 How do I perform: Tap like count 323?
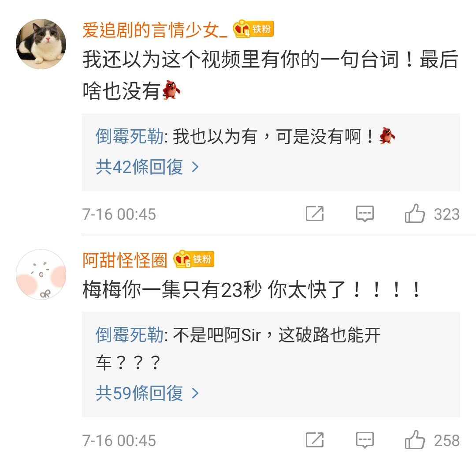point(446,214)
